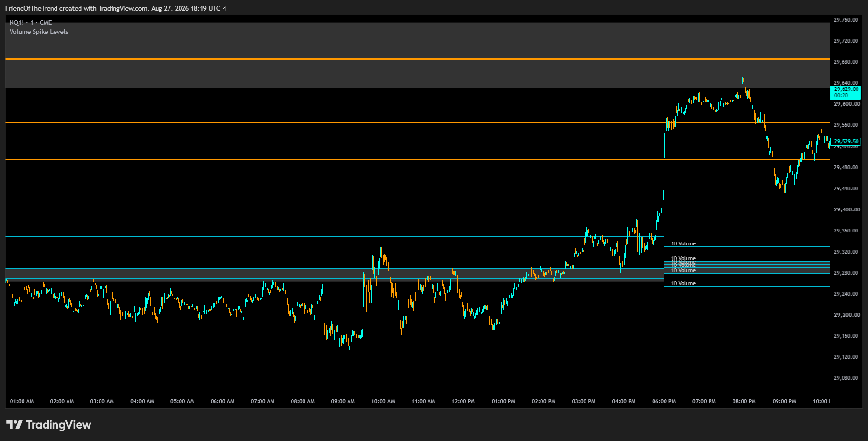The height and width of the screenshot is (441, 868).
Task: Click the 03:00 AM time axis label
Action: [x=102, y=401]
